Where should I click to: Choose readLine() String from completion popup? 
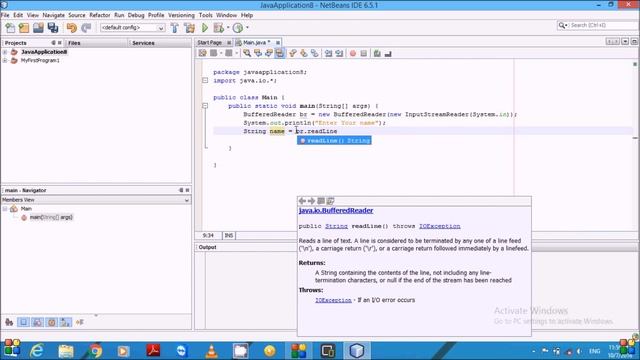click(334, 140)
